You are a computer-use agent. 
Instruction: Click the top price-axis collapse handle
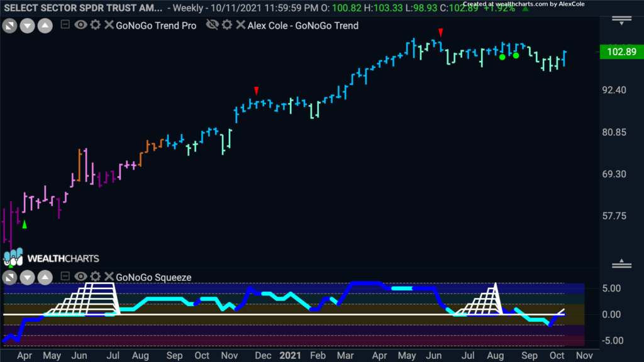pyautogui.click(x=622, y=21)
